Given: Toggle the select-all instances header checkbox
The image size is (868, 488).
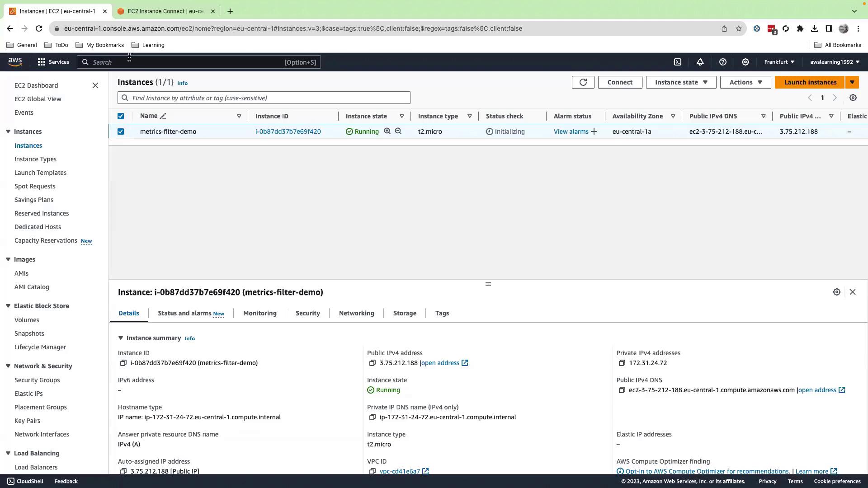Looking at the screenshot, I should (121, 116).
